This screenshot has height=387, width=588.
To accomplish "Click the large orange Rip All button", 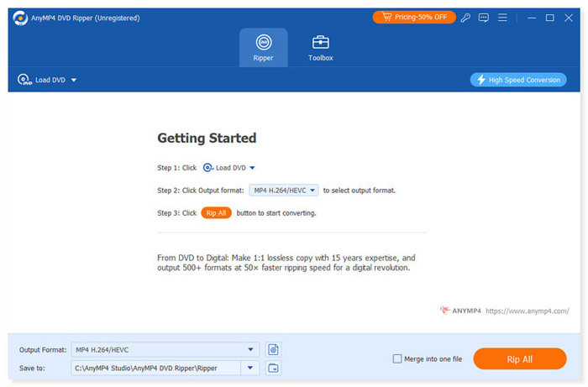I will 520,359.
